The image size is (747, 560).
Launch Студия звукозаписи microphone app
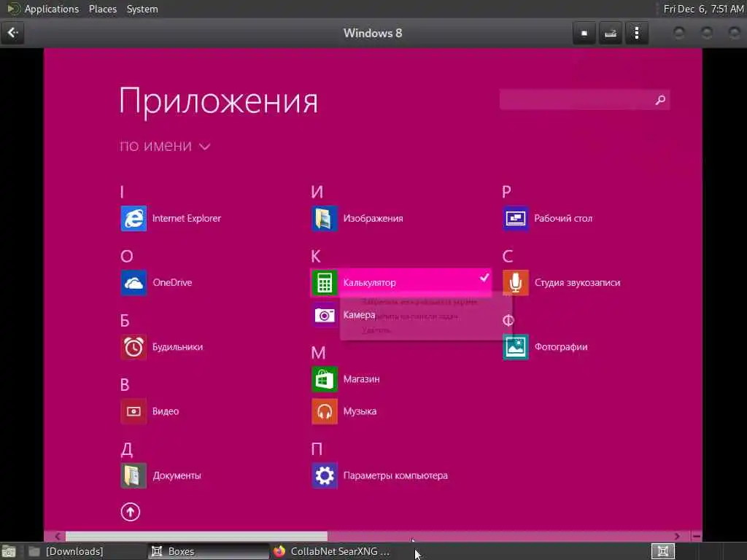point(562,282)
